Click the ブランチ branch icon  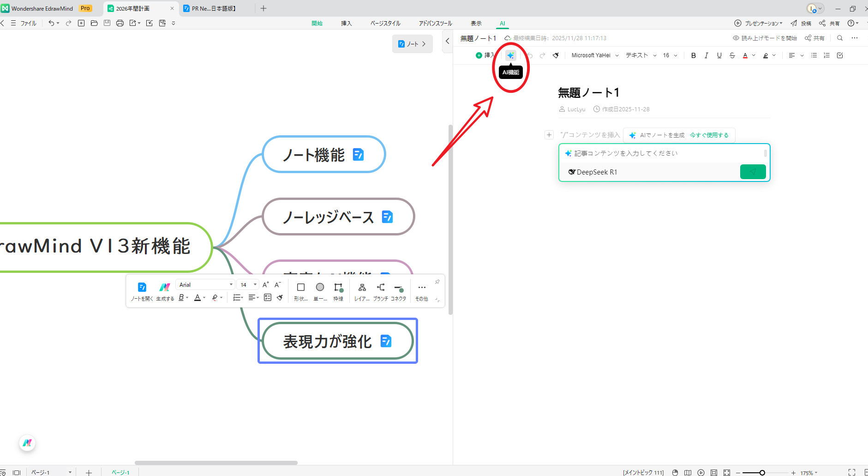pyautogui.click(x=380, y=287)
